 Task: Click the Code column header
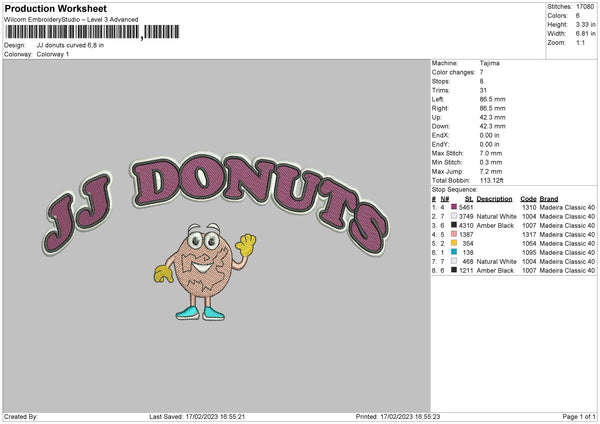point(528,199)
